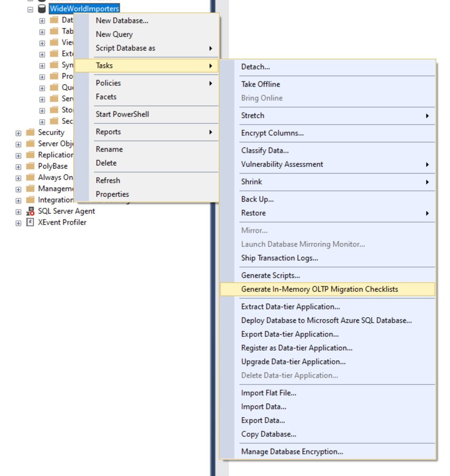Select the WideWorldImporters database item
Screen dimensions: 450x476
coord(85,8)
